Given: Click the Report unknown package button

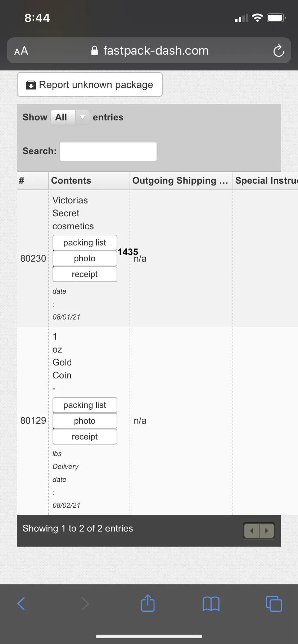Looking at the screenshot, I should pyautogui.click(x=90, y=84).
